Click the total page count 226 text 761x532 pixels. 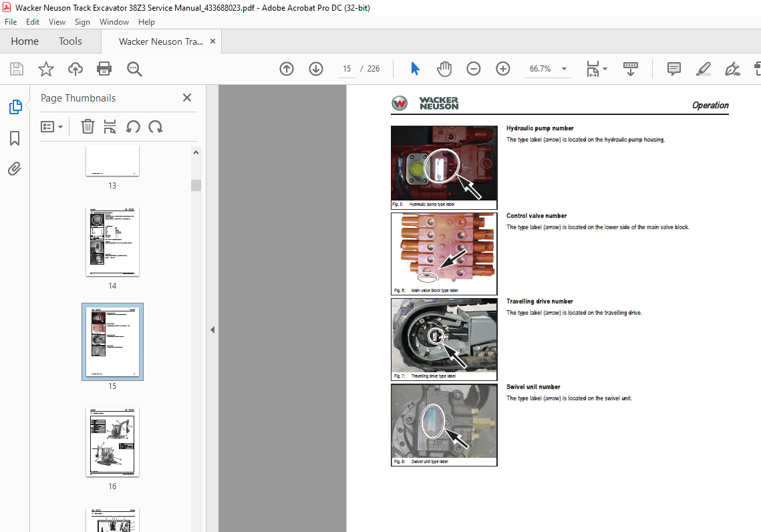pos(373,69)
